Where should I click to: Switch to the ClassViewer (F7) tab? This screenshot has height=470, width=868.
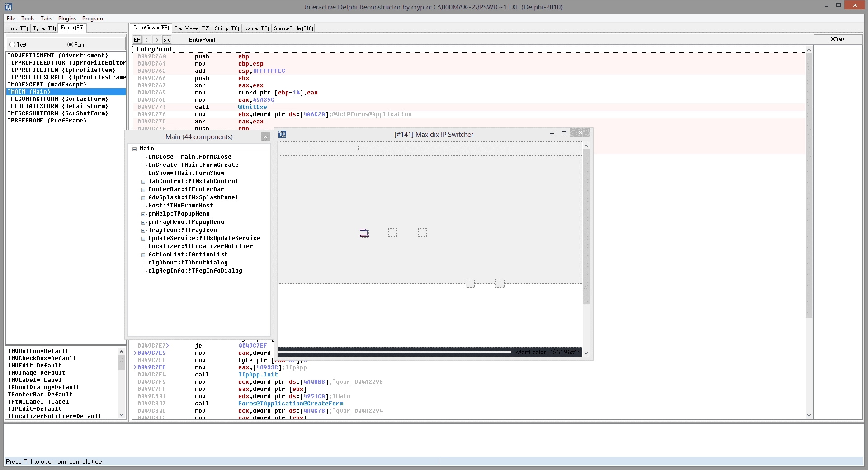click(192, 28)
